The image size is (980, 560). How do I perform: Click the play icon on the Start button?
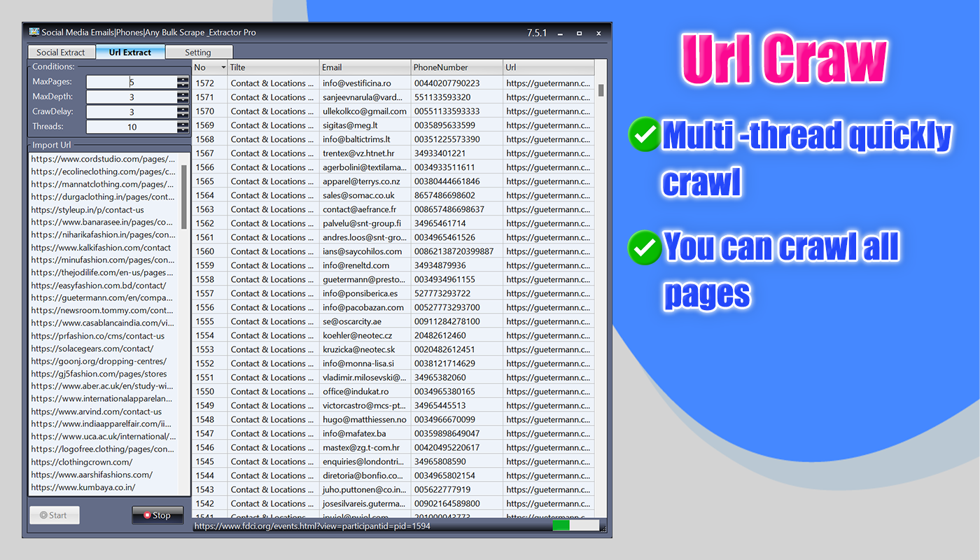click(44, 514)
